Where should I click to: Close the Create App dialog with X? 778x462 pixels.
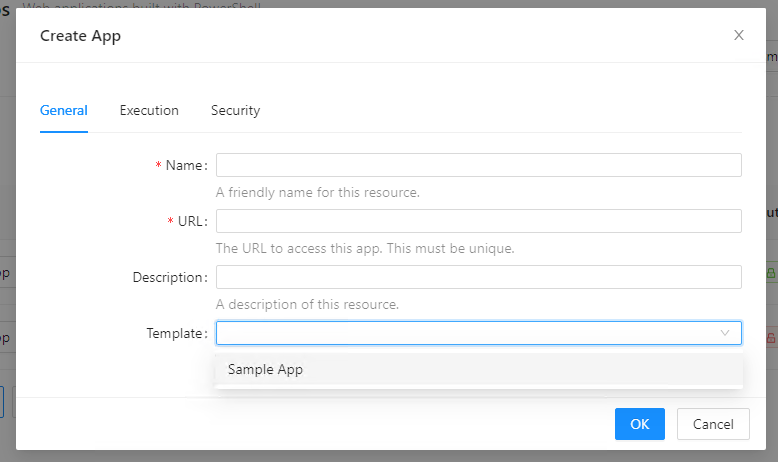click(x=739, y=35)
